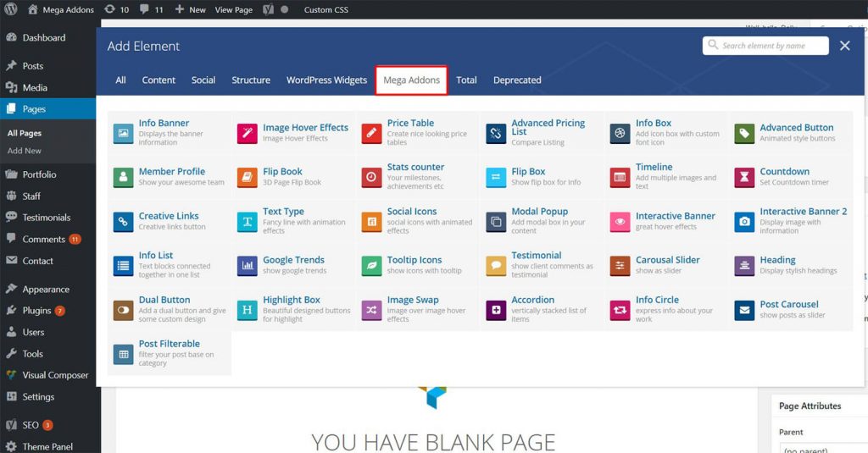Select the Image Swap shuffle icon
Screen dimensions: 868x453
[371, 310]
